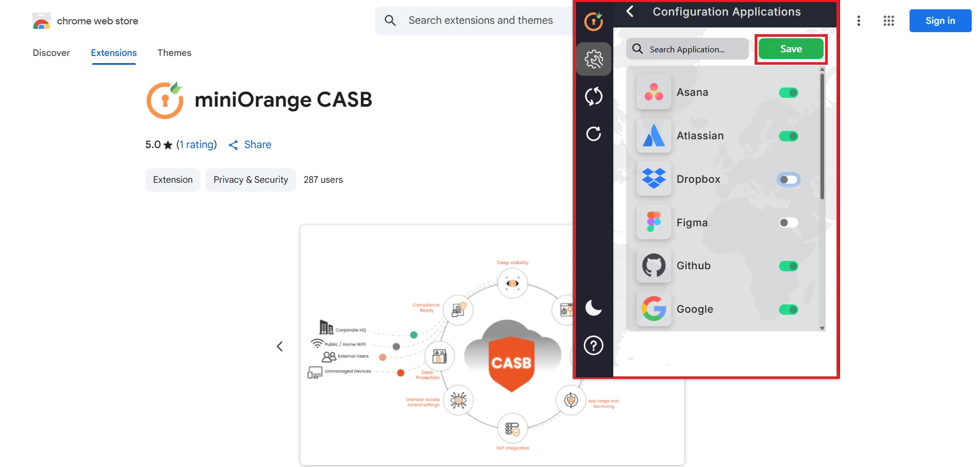This screenshot has width=980, height=467.
Task: Enable dark mode via the moon icon
Action: pyautogui.click(x=594, y=309)
